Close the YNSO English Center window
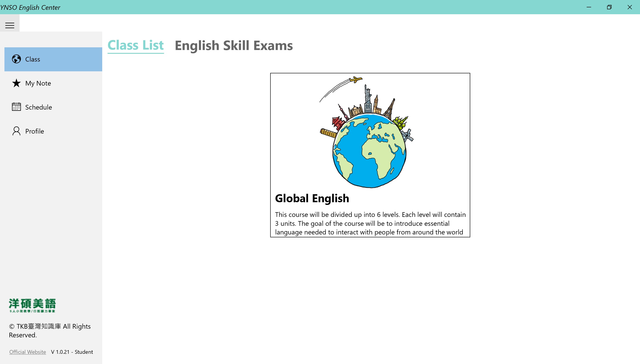640x364 pixels. tap(630, 7)
